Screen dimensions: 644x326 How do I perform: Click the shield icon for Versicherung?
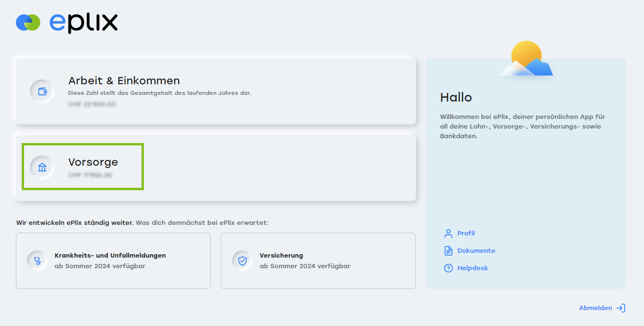[242, 261]
